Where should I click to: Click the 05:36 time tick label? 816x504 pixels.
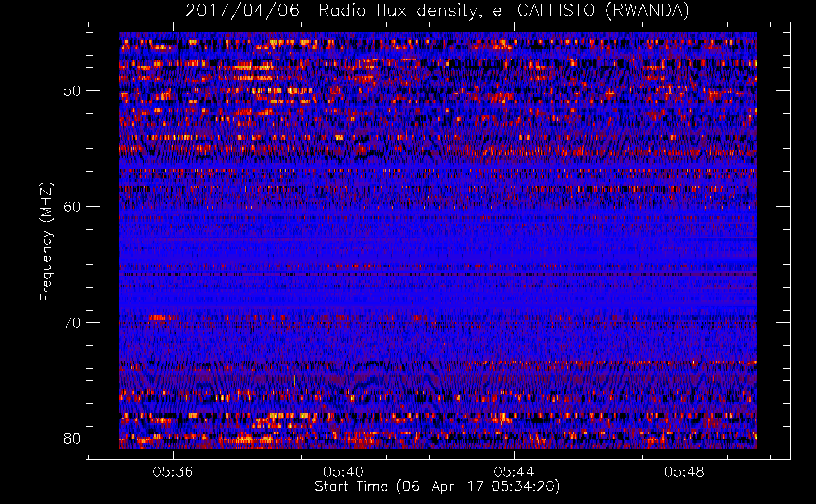tap(173, 472)
